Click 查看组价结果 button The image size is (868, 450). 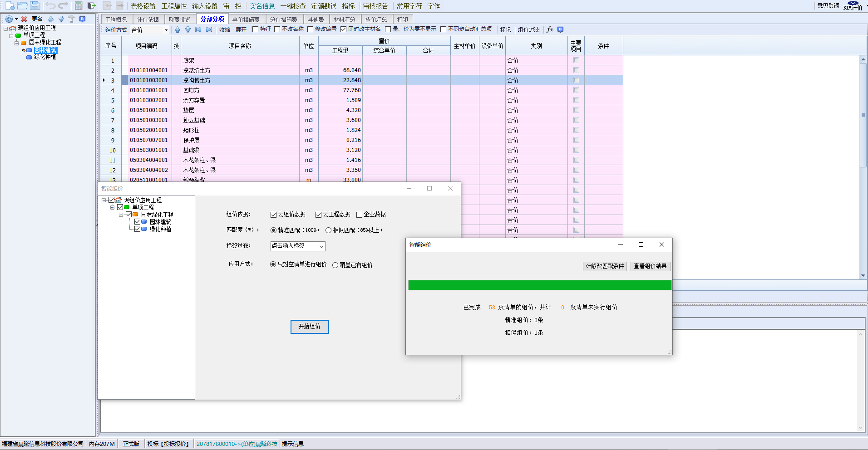(x=650, y=266)
